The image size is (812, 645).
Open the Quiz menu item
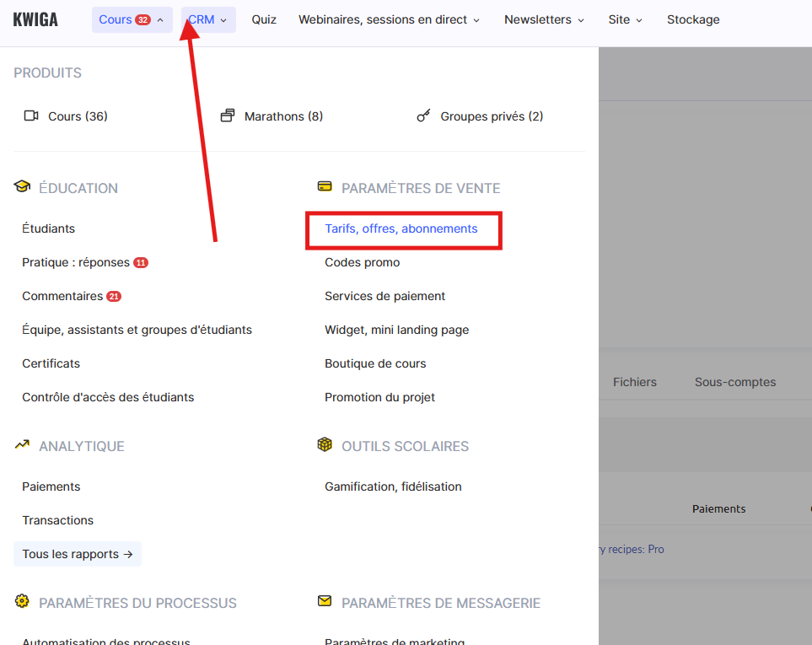pyautogui.click(x=264, y=19)
